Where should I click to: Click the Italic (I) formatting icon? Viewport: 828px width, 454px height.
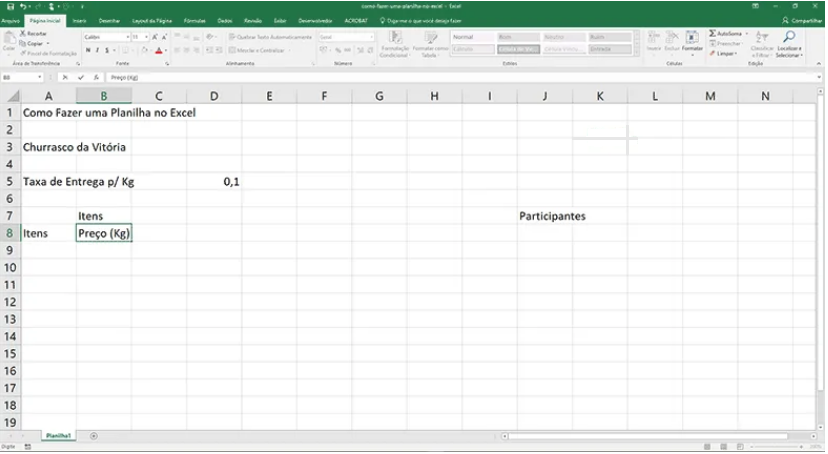coord(97,50)
